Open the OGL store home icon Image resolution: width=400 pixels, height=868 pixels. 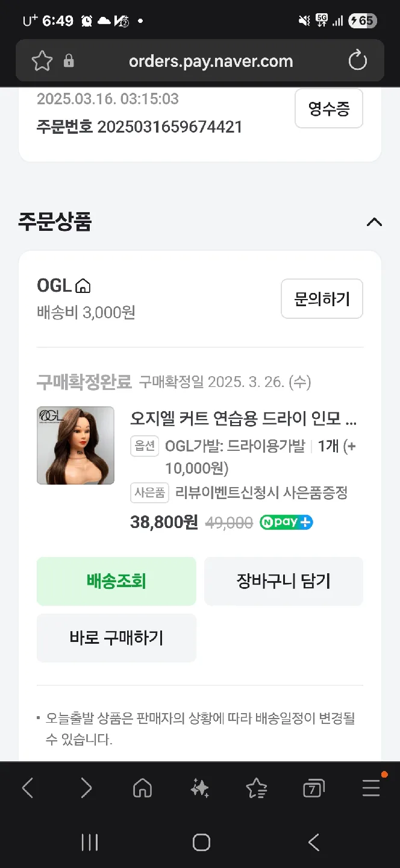pyautogui.click(x=83, y=286)
